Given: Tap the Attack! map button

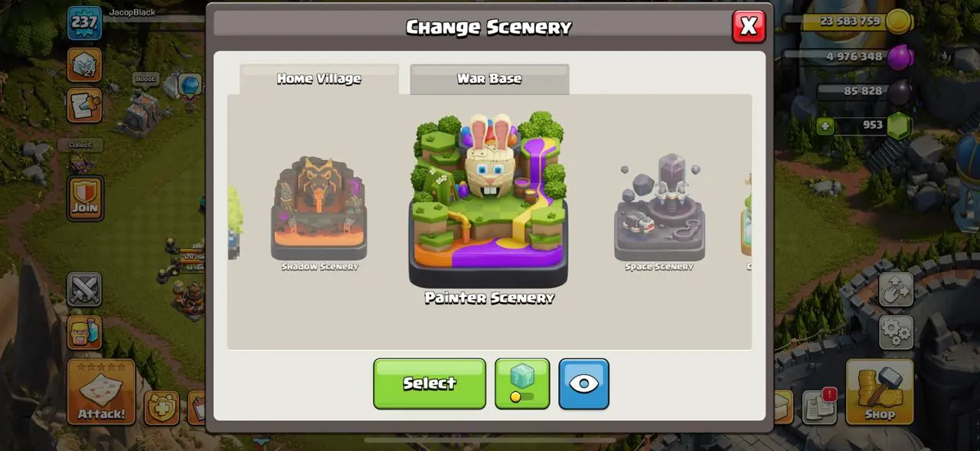Looking at the screenshot, I should pos(101,391).
